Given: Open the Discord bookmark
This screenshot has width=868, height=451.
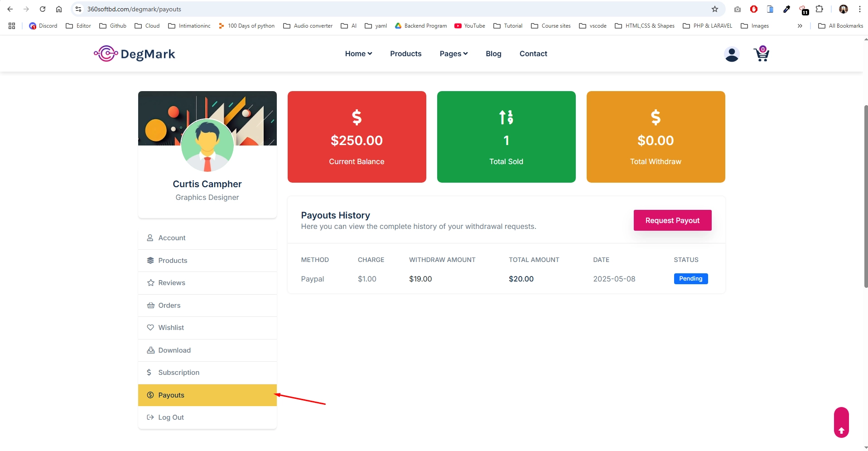Looking at the screenshot, I should tap(43, 26).
